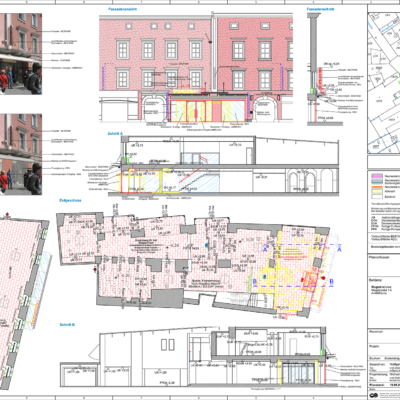Pick the yellow Abbruch legend swatch
This screenshot has width=400, height=400.
click(x=377, y=192)
